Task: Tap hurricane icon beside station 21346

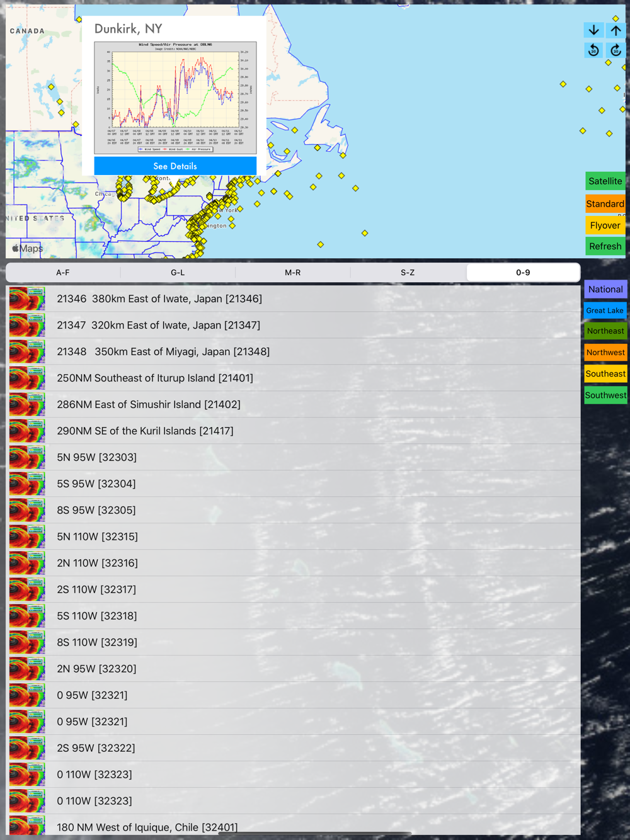Action: point(27,299)
